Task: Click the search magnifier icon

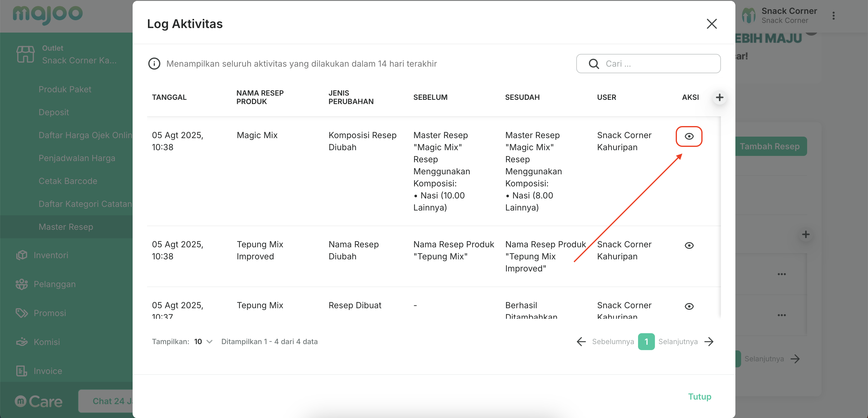Action: pos(594,64)
